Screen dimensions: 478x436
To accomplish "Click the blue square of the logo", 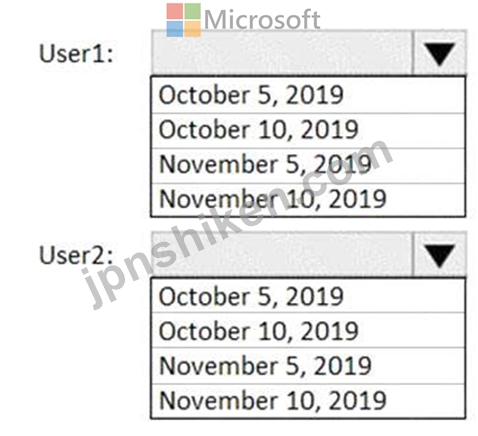I will [x=175, y=29].
